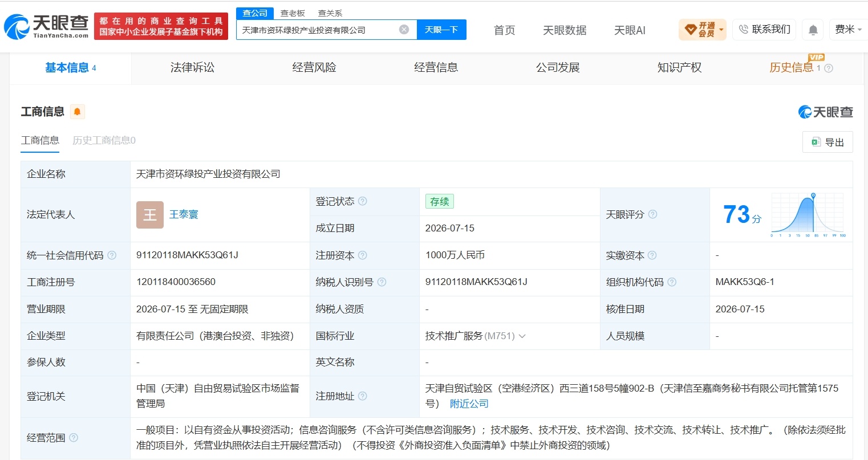Image resolution: width=868 pixels, height=460 pixels.
Task: Click the orange monitor bell beside 工商信息
Action: tap(78, 112)
